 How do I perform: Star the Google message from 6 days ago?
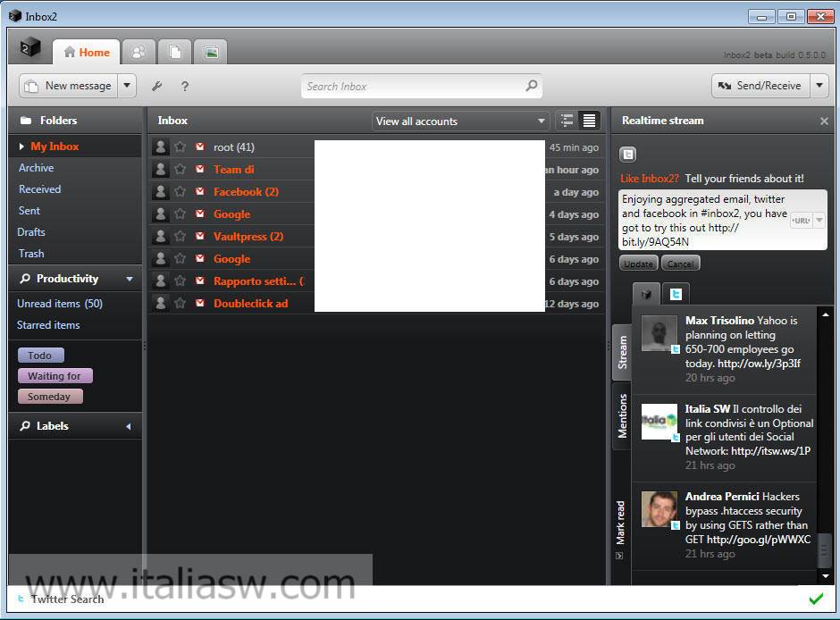pyautogui.click(x=180, y=258)
